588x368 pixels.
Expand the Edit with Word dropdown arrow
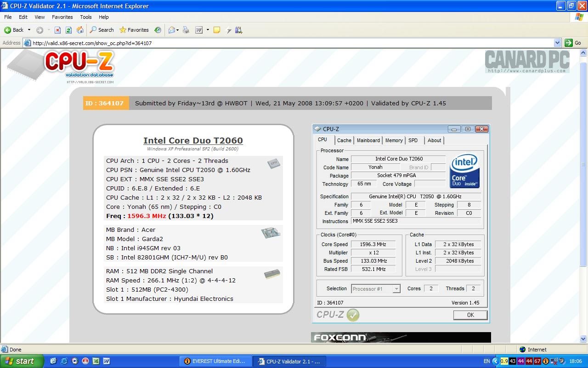(207, 30)
